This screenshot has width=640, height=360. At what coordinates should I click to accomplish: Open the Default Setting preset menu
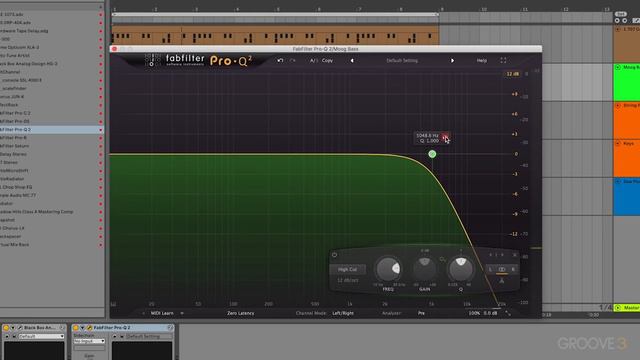pos(402,60)
